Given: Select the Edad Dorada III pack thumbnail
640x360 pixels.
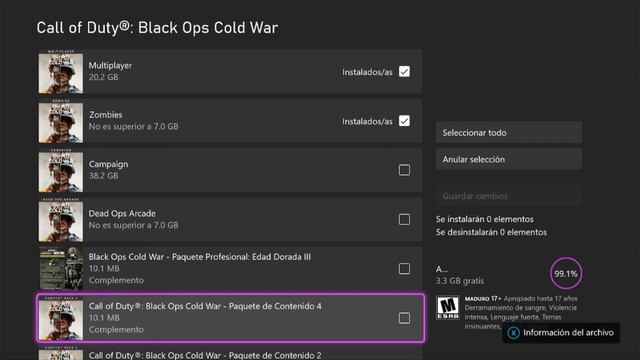Looking at the screenshot, I should [61, 269].
